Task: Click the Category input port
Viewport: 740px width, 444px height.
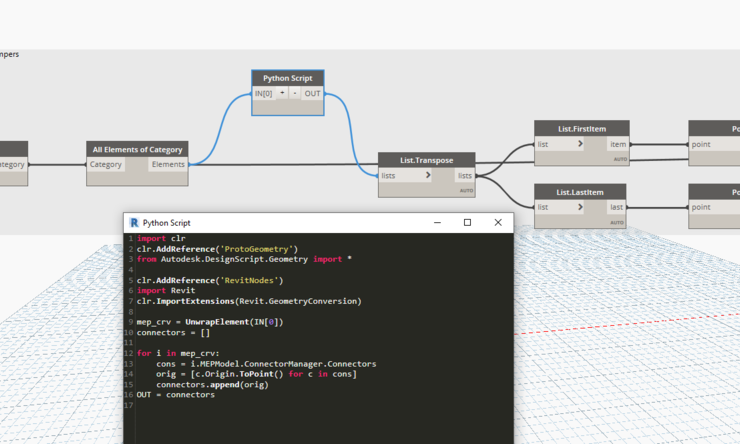Action: click(x=106, y=165)
